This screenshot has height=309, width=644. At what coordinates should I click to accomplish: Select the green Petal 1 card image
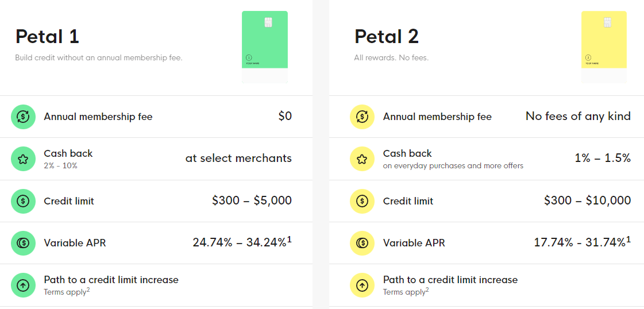point(264,47)
